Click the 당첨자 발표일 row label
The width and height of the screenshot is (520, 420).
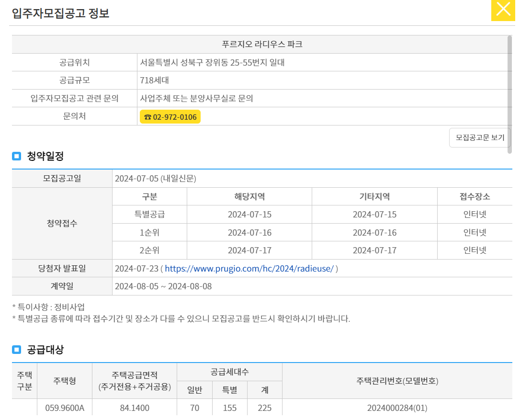tap(62, 268)
